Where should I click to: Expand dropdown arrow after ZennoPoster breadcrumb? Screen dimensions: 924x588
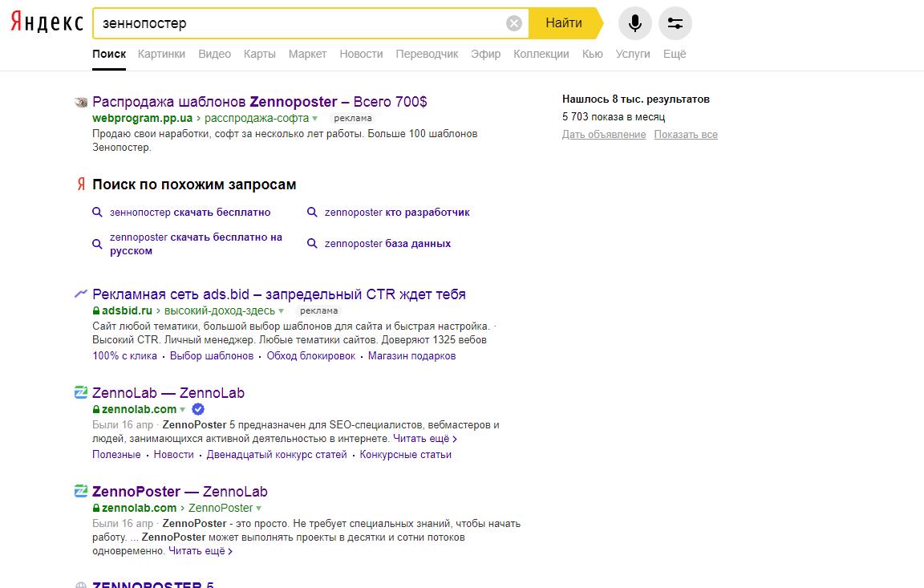[258, 508]
